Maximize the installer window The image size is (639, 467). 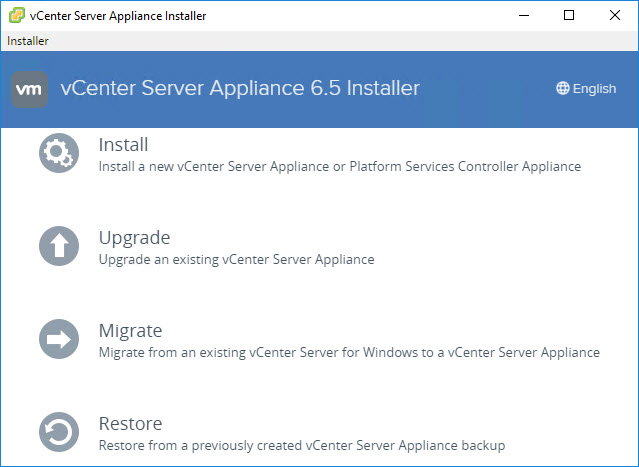[569, 15]
